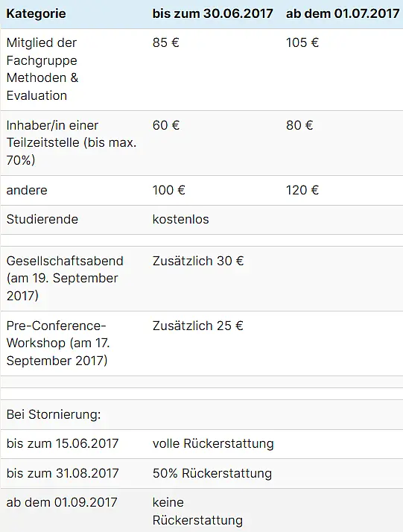Select the 'Studierende' row label
The image size is (403, 532).
pyautogui.click(x=42, y=219)
